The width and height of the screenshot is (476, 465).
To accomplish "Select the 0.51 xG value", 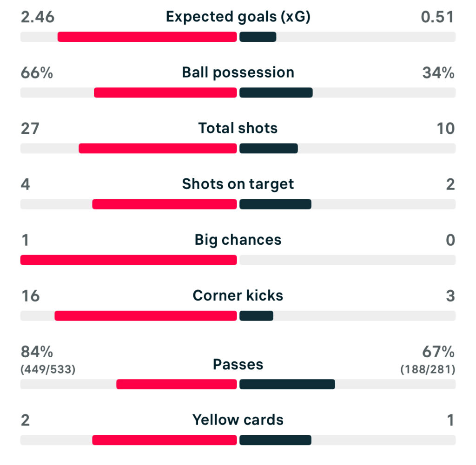I will click(x=437, y=17).
